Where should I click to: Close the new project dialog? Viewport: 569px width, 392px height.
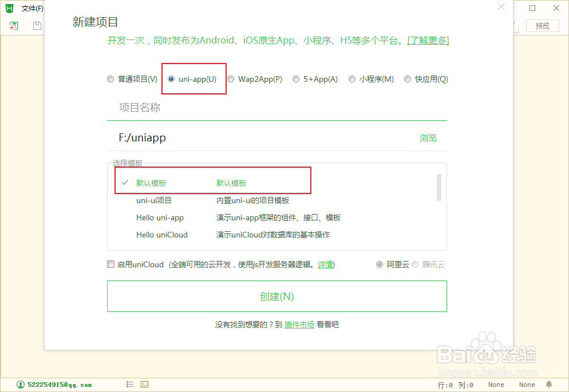pyautogui.click(x=501, y=7)
